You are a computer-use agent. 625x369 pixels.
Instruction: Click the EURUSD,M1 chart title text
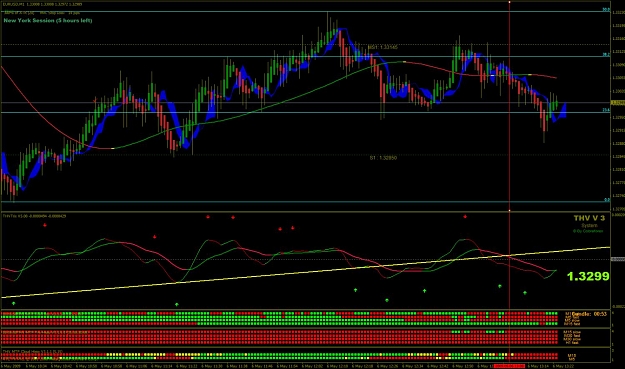[x=42, y=4]
